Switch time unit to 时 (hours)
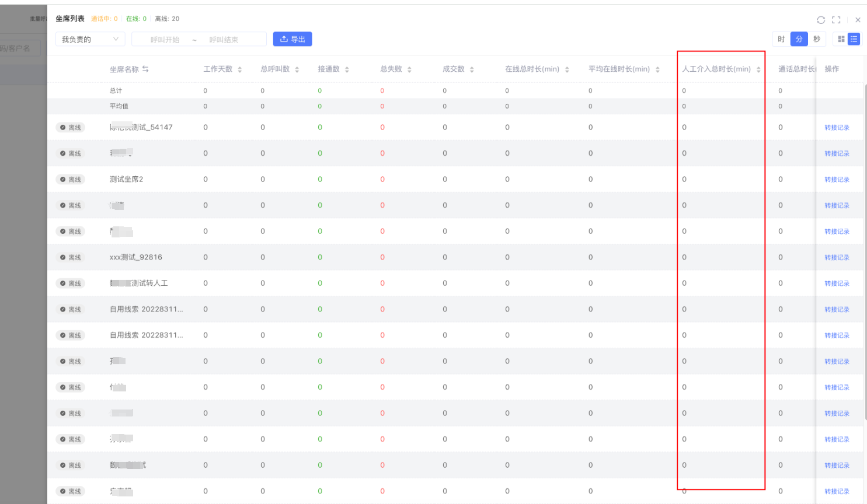Screen dimensions: 867x504 (x=781, y=39)
